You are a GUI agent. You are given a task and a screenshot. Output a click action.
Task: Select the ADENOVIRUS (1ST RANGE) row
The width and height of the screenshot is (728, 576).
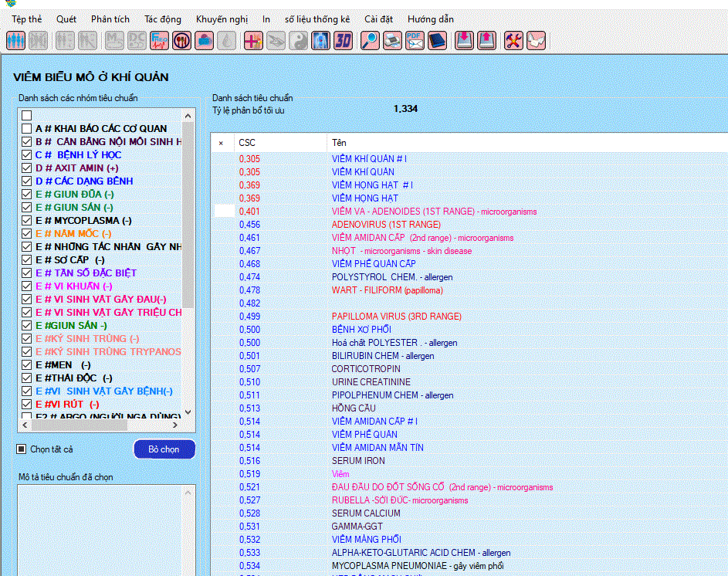[386, 225]
